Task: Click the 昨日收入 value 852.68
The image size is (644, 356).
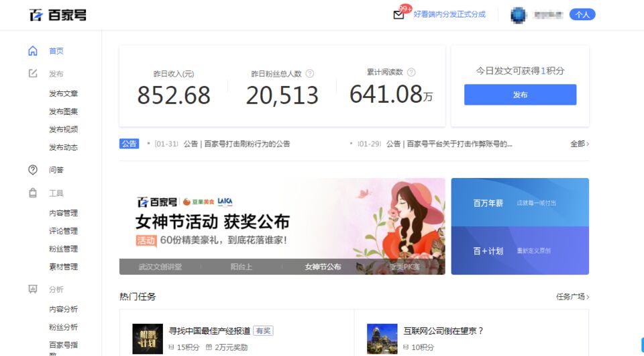Action: click(174, 95)
